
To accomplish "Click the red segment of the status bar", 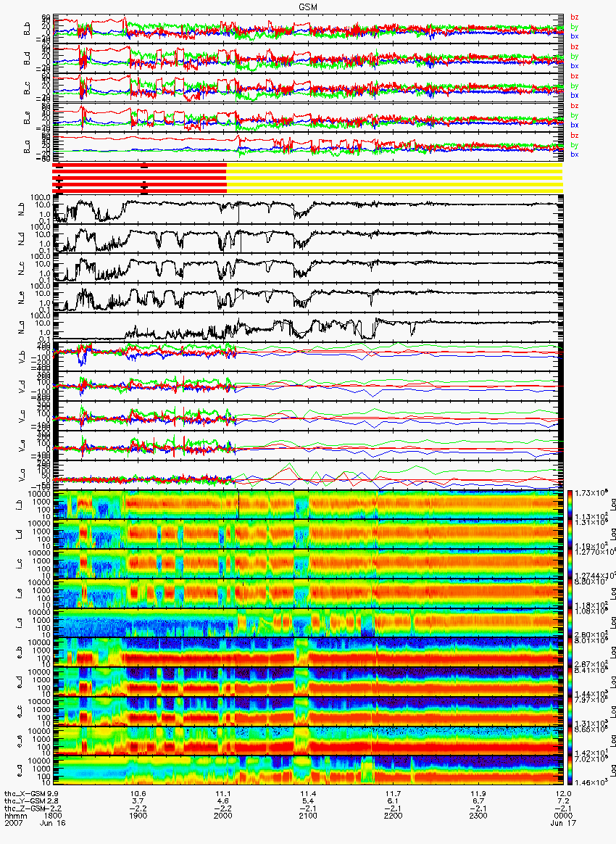I will point(139,178).
